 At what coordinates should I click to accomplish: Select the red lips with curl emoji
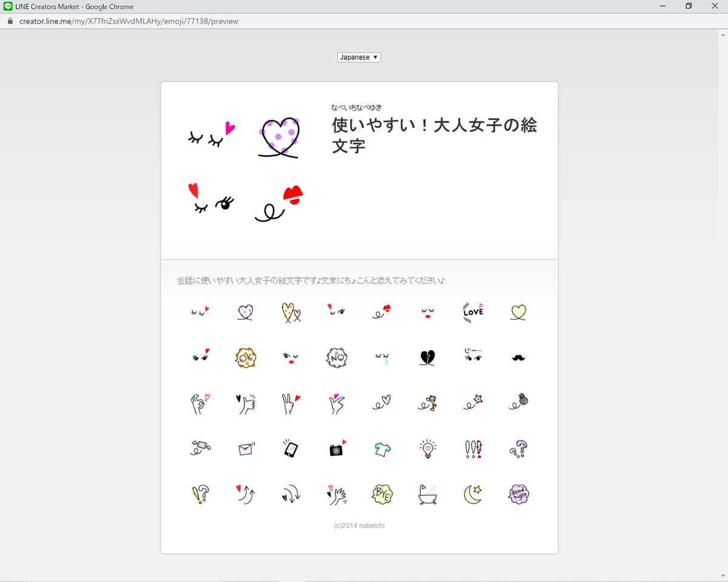pyautogui.click(x=382, y=312)
